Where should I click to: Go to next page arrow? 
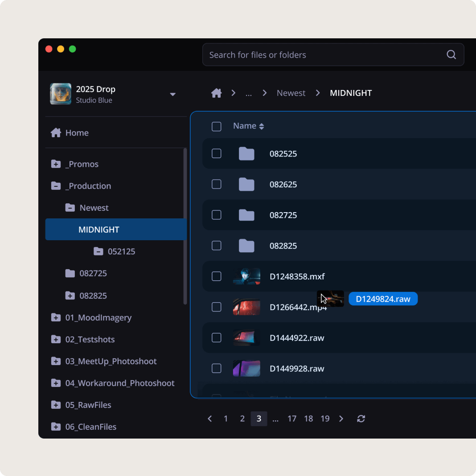point(341,419)
